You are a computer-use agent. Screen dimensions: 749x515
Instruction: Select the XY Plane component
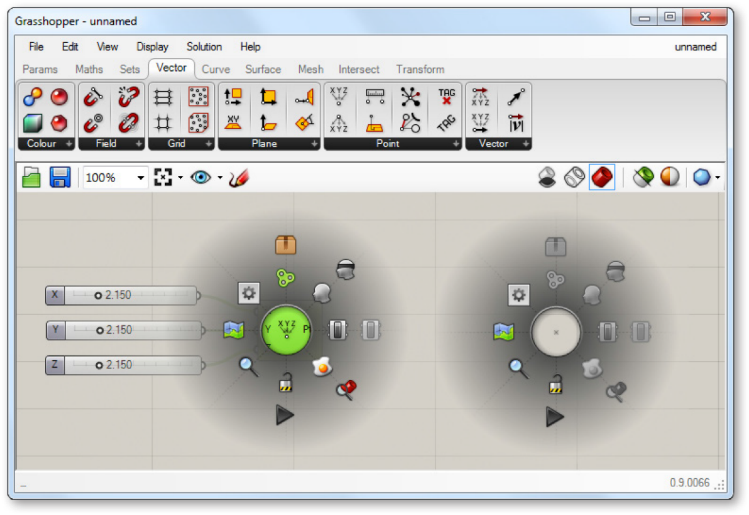[x=233, y=123]
